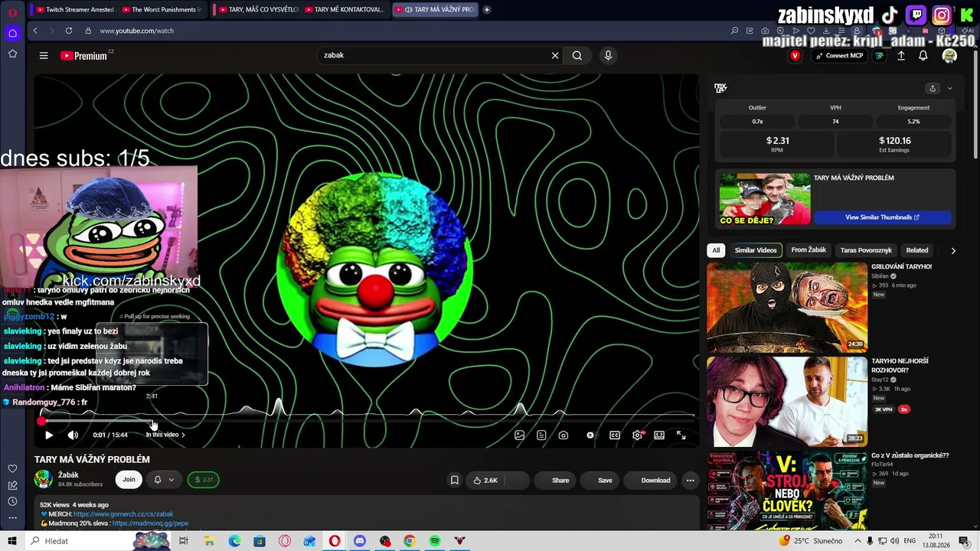Like the video with 2.6K likes

(x=485, y=481)
